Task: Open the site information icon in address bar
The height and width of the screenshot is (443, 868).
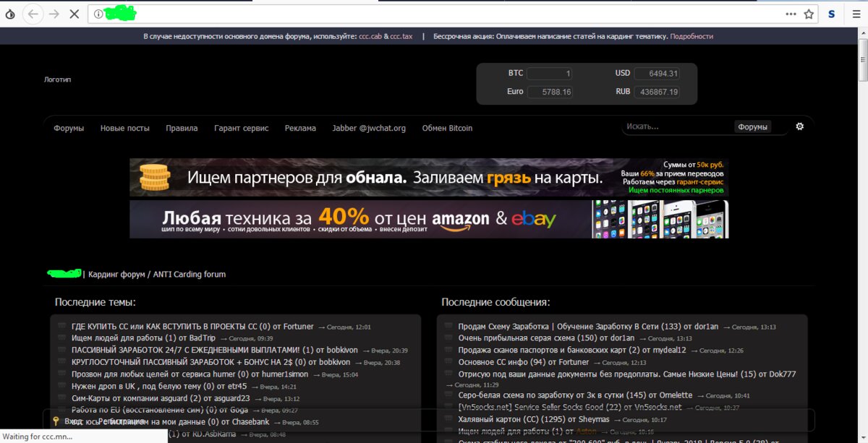Action: click(98, 14)
